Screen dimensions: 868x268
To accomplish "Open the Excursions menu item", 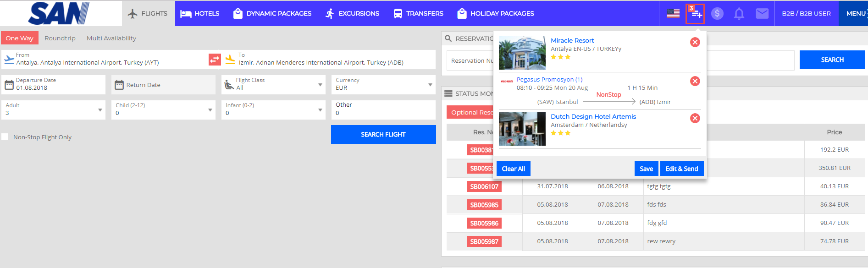I will click(352, 13).
